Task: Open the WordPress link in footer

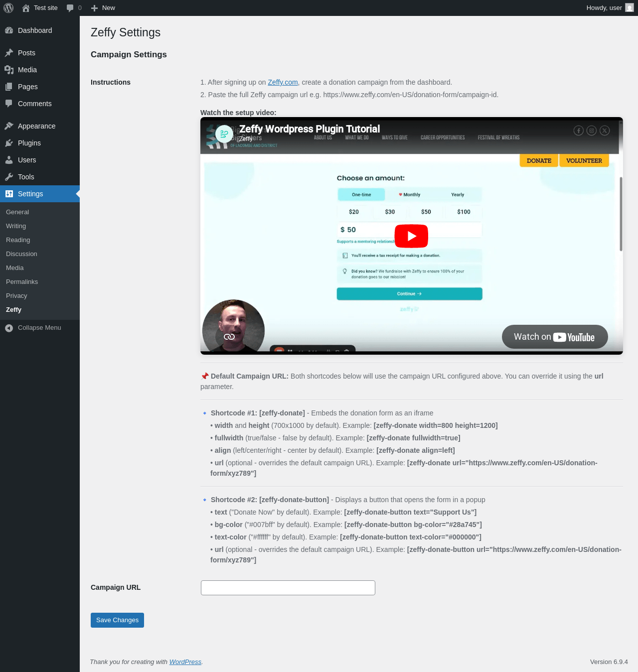Action: coord(185,662)
